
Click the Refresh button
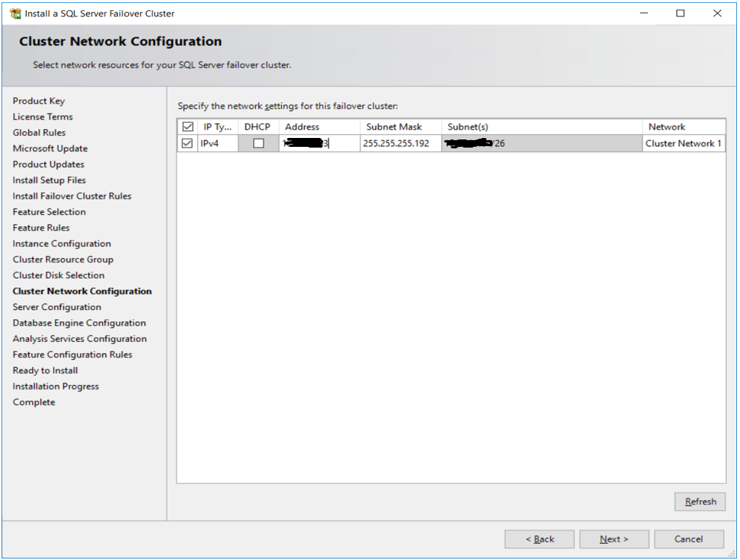click(x=700, y=501)
